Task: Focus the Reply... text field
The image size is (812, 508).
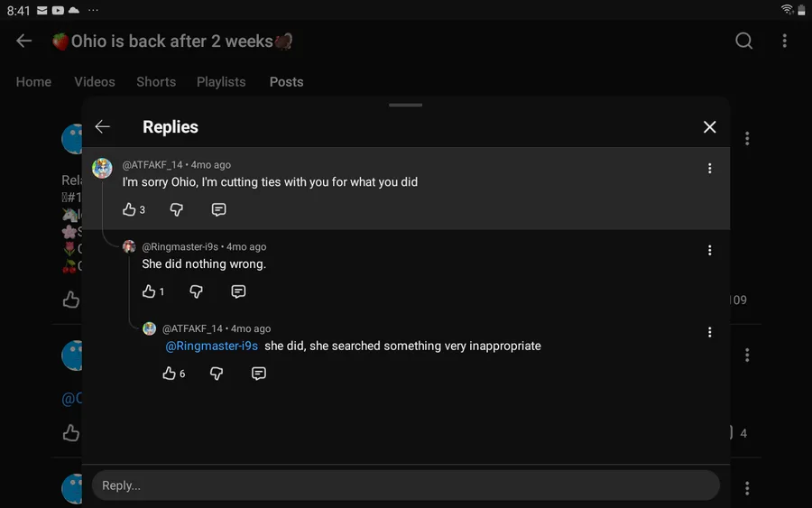Action: [x=405, y=485]
